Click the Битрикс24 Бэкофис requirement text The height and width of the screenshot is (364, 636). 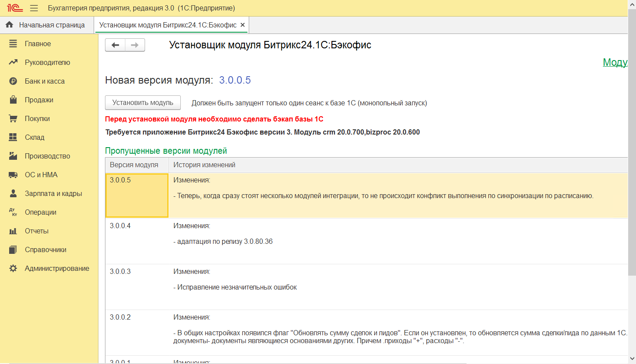[263, 132]
